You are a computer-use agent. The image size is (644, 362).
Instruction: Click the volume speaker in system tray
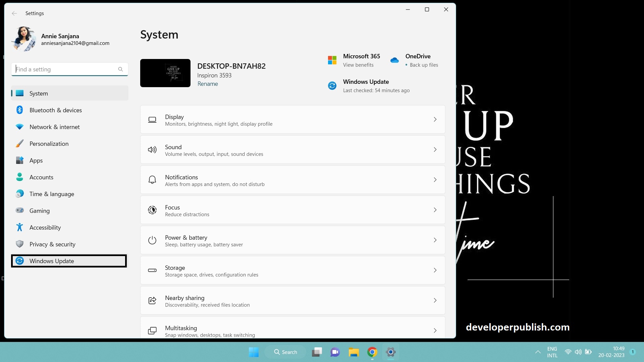(x=578, y=352)
